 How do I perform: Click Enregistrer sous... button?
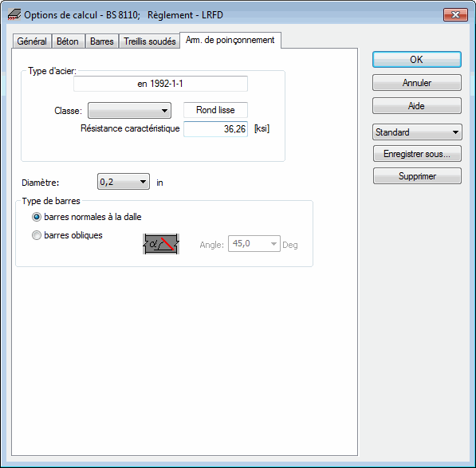point(418,154)
